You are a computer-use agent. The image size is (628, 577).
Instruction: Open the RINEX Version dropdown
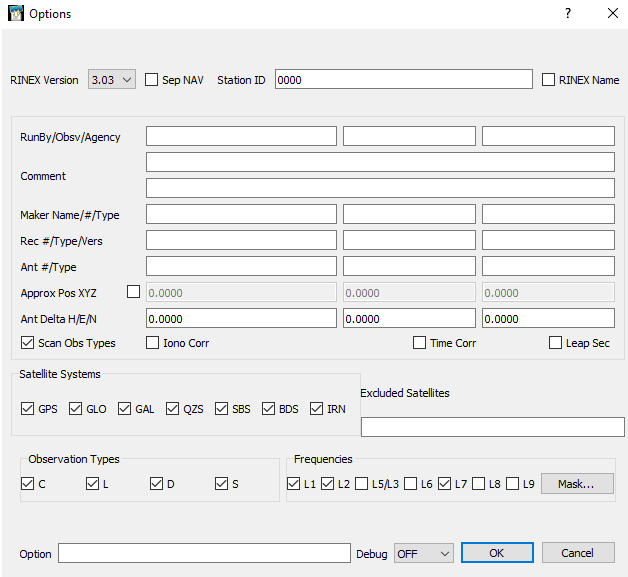(112, 79)
